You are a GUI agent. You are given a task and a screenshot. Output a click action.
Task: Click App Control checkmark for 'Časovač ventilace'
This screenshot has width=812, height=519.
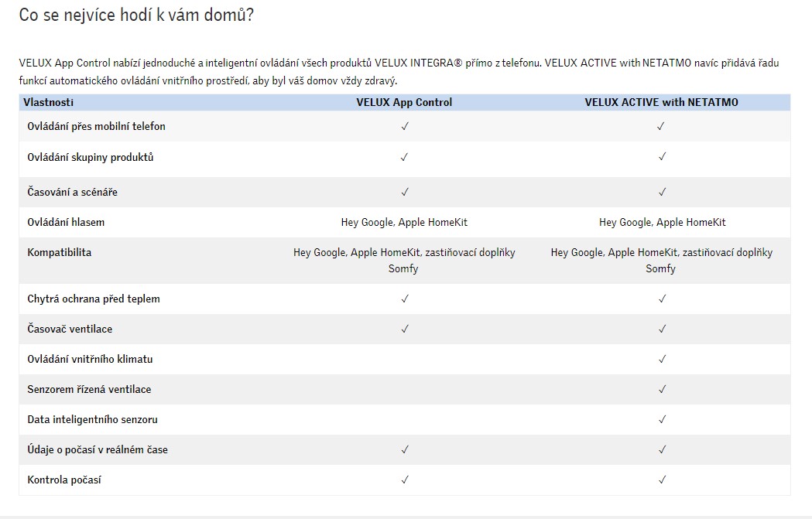click(404, 329)
